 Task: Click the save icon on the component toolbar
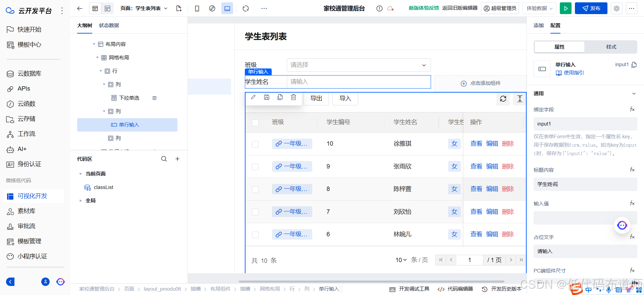(267, 97)
